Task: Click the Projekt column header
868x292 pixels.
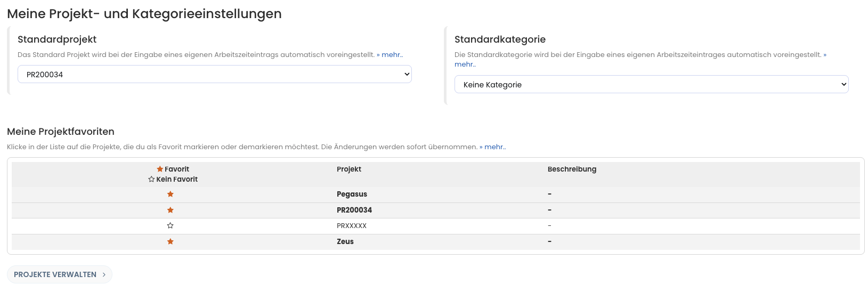Action: 348,169
